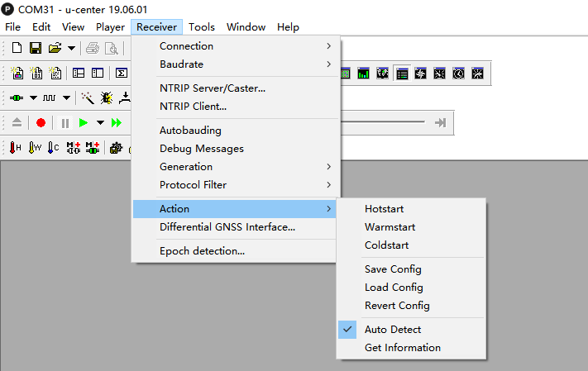
Task: Click the debug messages bug icon
Action: 107,98
